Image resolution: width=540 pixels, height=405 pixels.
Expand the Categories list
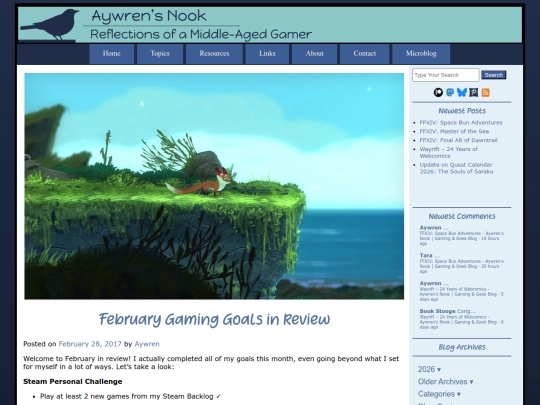coord(439,394)
